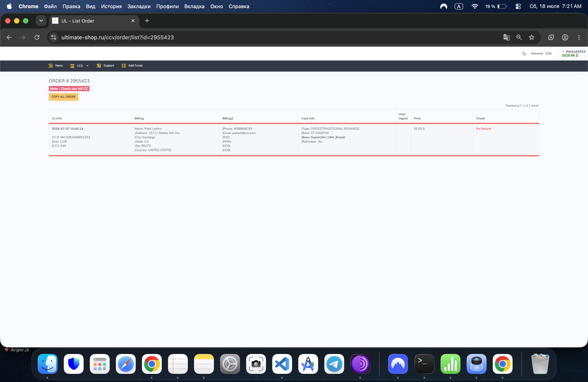Click the Add Funds coin icon
Screen dimensions: 588x382
click(x=124, y=66)
